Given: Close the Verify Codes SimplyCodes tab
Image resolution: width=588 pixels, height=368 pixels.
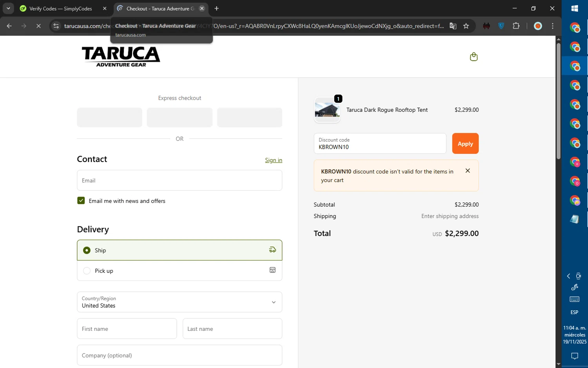Looking at the screenshot, I should pos(105,9).
